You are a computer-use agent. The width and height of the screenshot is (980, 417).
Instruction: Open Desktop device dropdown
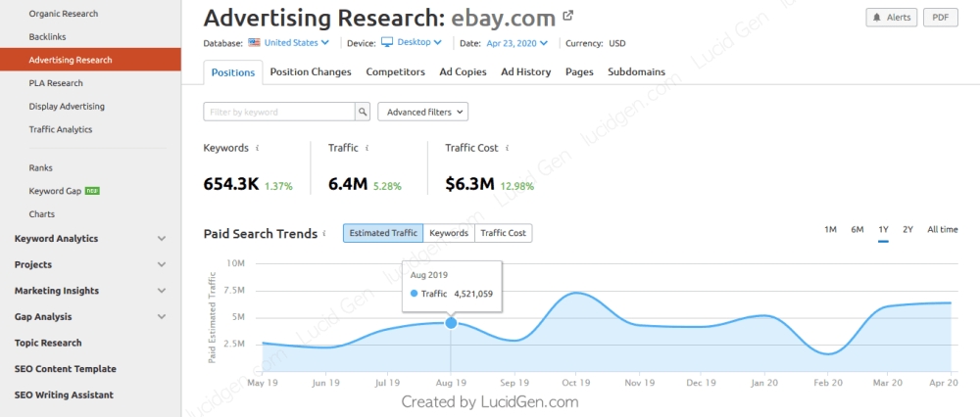(x=419, y=42)
